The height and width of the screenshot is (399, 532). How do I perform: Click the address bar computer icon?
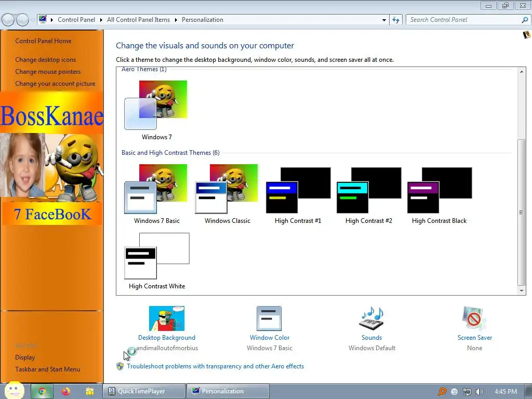43,19
